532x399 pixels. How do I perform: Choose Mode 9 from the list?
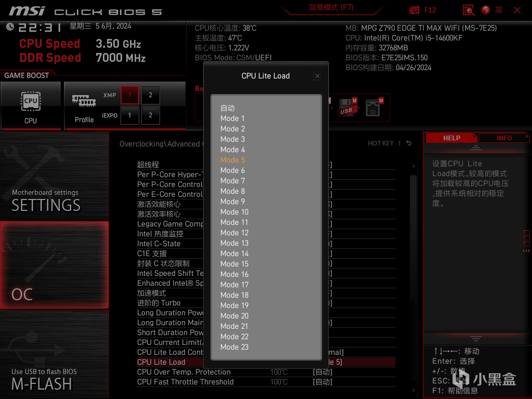pyautogui.click(x=232, y=202)
